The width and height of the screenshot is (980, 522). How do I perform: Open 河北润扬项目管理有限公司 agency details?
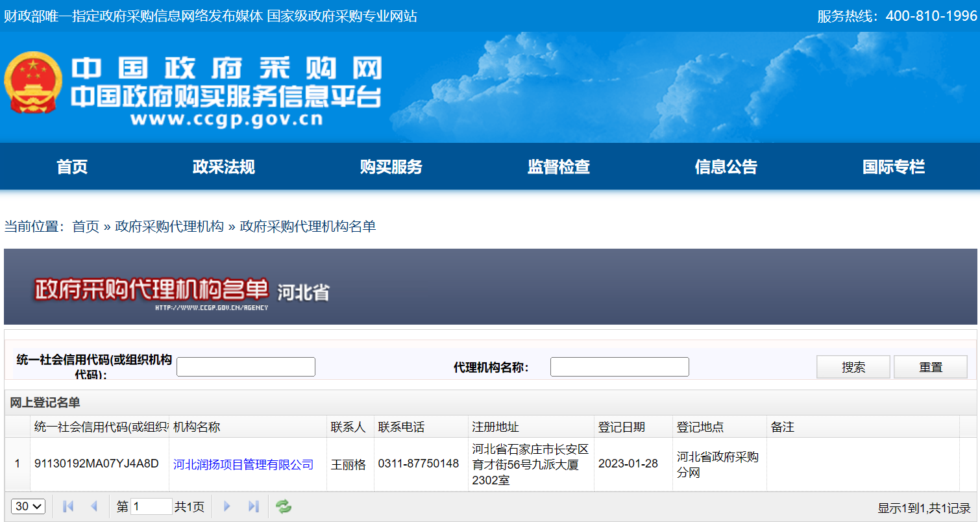[x=243, y=464]
